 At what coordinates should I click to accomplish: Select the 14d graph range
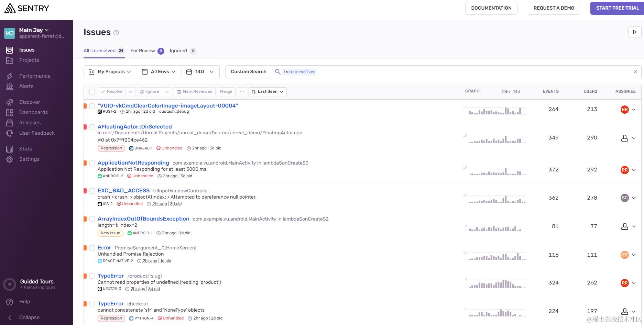coord(516,92)
